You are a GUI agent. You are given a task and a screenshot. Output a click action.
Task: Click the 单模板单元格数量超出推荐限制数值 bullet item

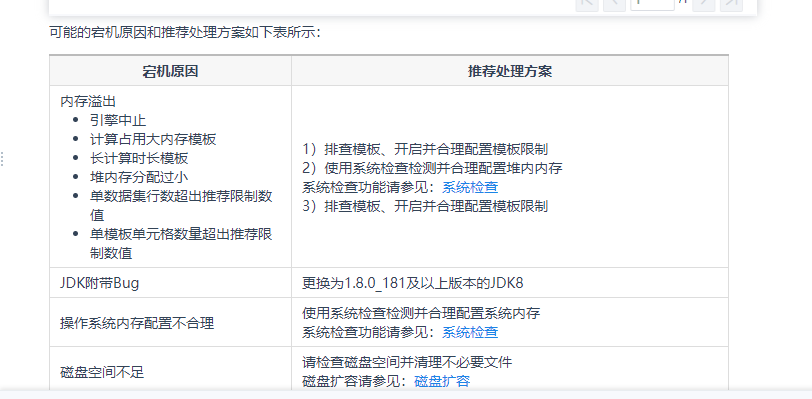181,244
